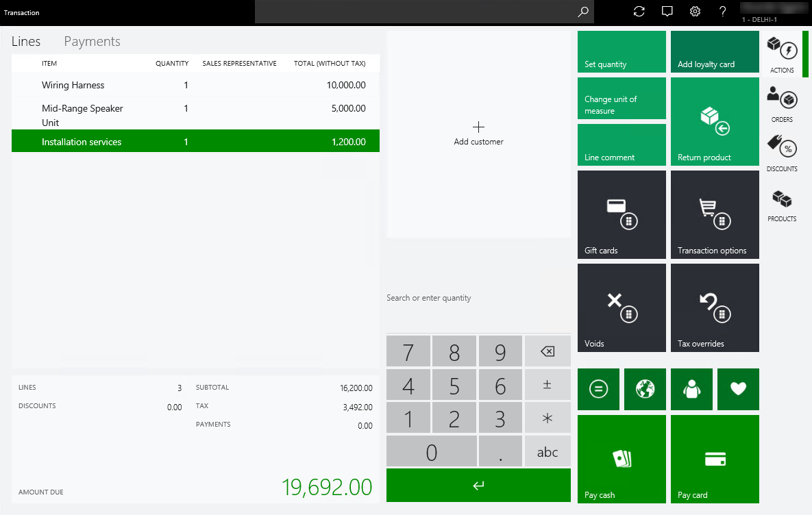The height and width of the screenshot is (515, 812).
Task: Switch to the Payments tab
Action: [92, 41]
